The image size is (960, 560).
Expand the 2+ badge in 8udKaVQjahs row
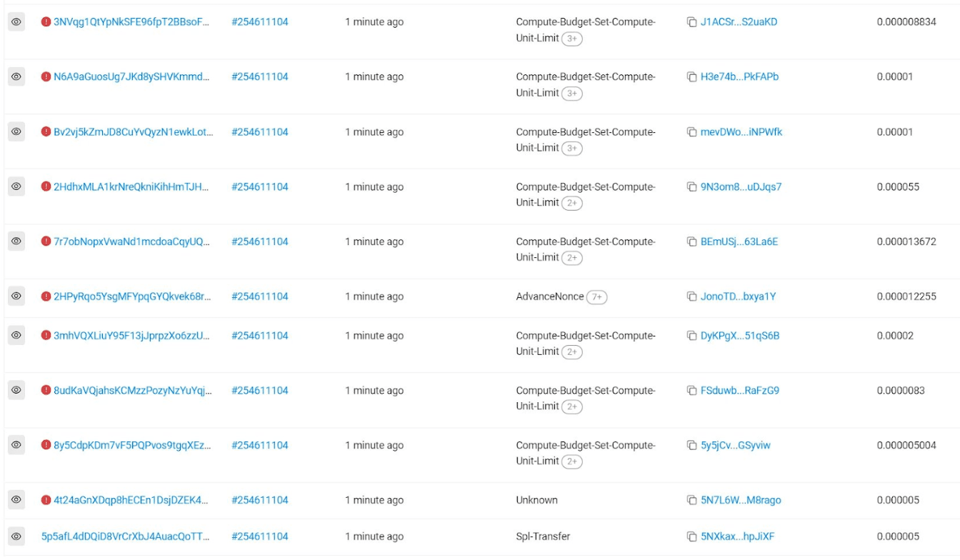571,406
